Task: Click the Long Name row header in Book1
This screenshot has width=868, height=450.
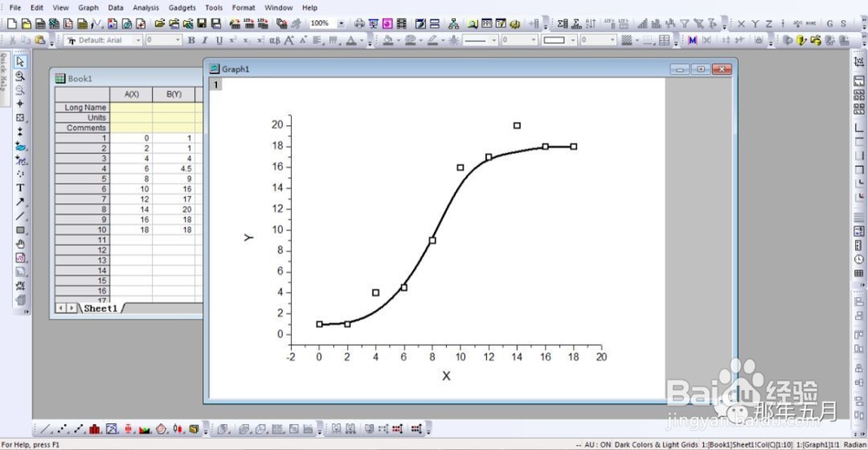Action: coord(82,108)
